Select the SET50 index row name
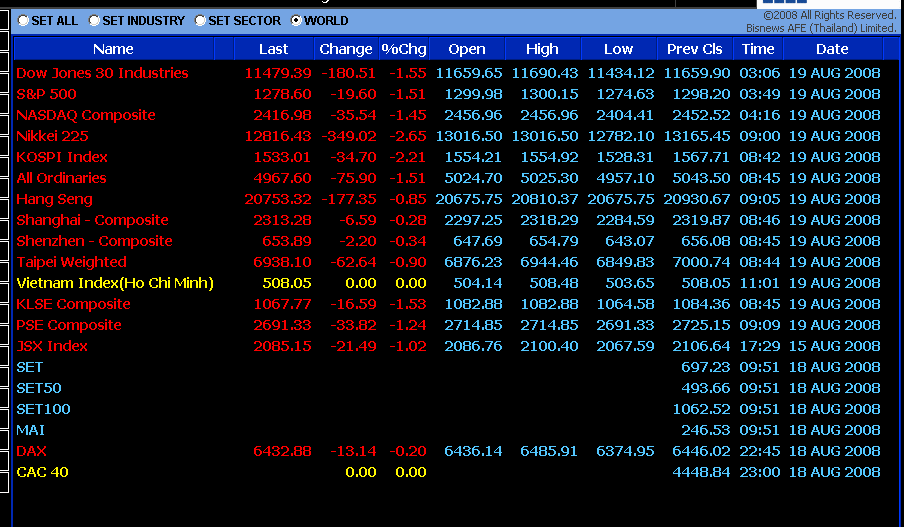 (x=39, y=388)
